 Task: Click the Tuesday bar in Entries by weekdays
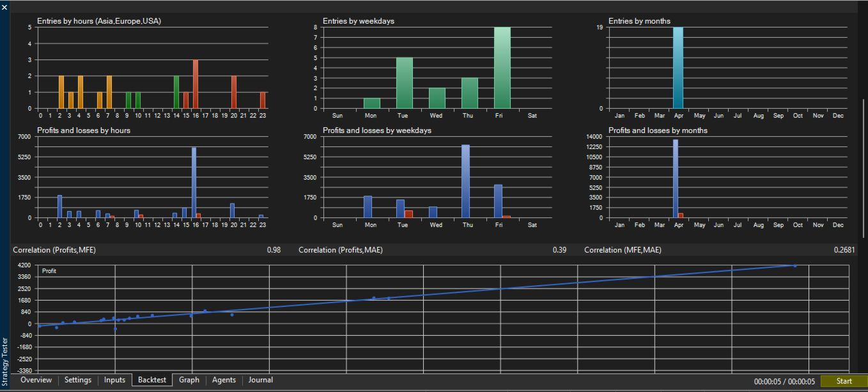coord(405,83)
